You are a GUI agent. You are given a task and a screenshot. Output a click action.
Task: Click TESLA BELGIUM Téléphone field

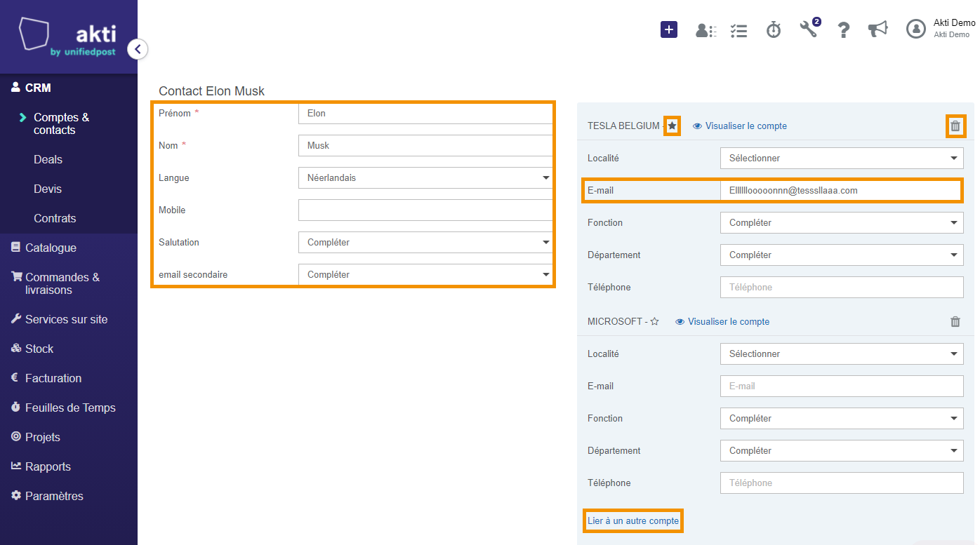(x=842, y=288)
